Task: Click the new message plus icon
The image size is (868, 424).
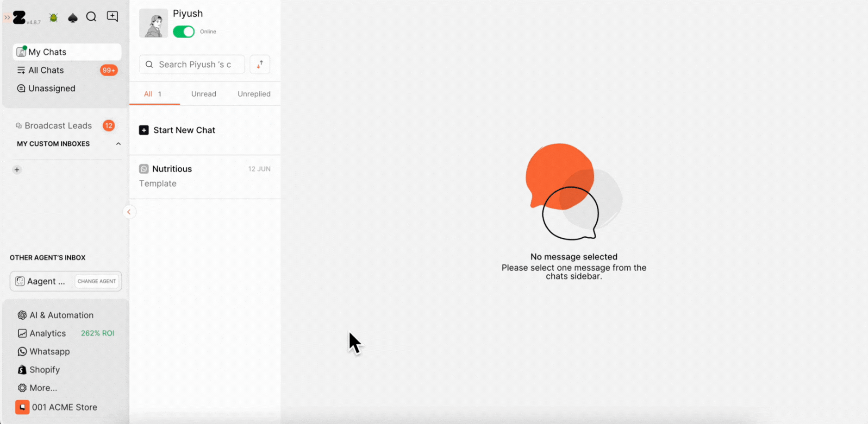Action: (x=112, y=17)
